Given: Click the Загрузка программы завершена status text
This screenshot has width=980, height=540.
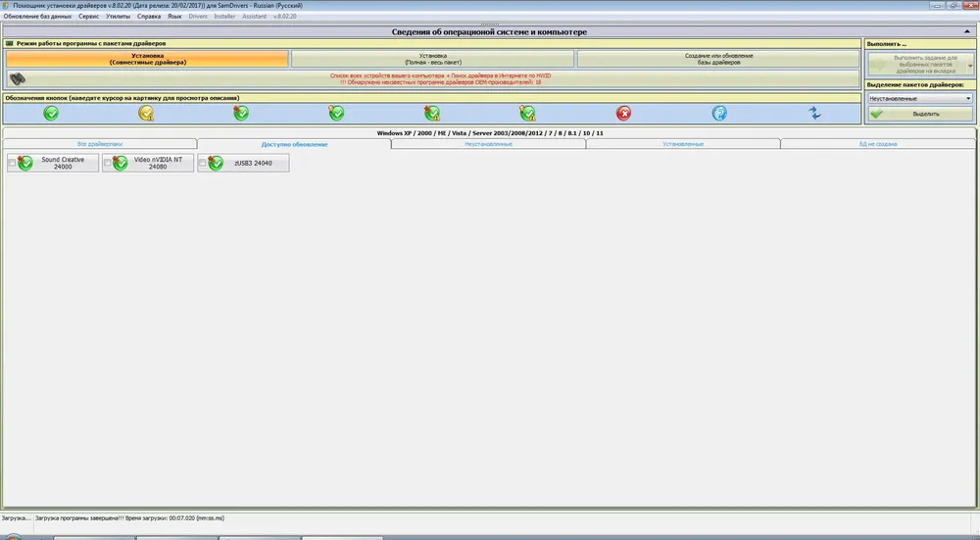Looking at the screenshot, I should pyautogui.click(x=129, y=518).
